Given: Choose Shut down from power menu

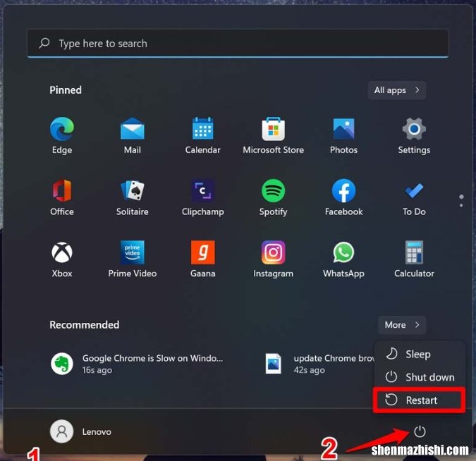Looking at the screenshot, I should (x=420, y=377).
